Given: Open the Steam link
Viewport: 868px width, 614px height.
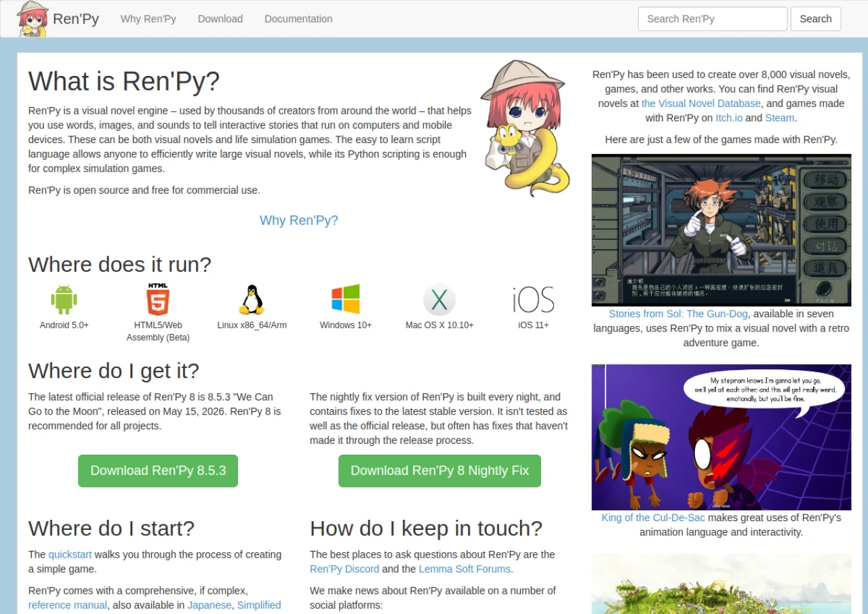Looking at the screenshot, I should (x=780, y=118).
